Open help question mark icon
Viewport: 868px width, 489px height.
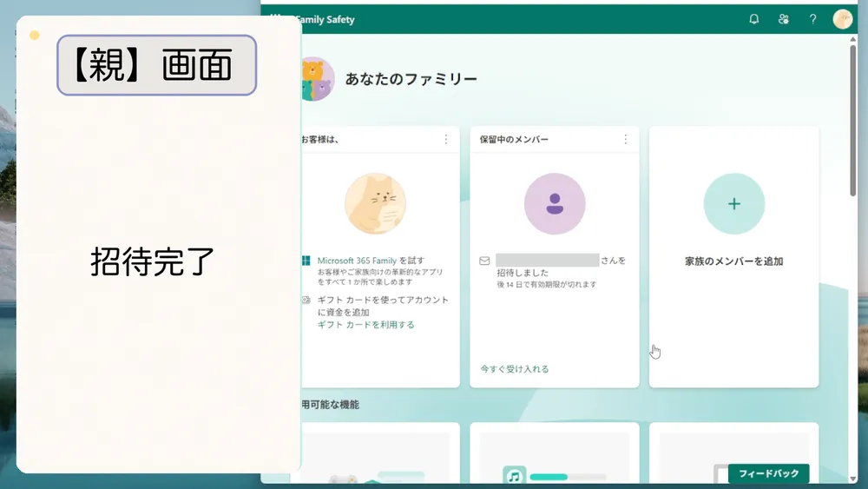[x=812, y=19]
